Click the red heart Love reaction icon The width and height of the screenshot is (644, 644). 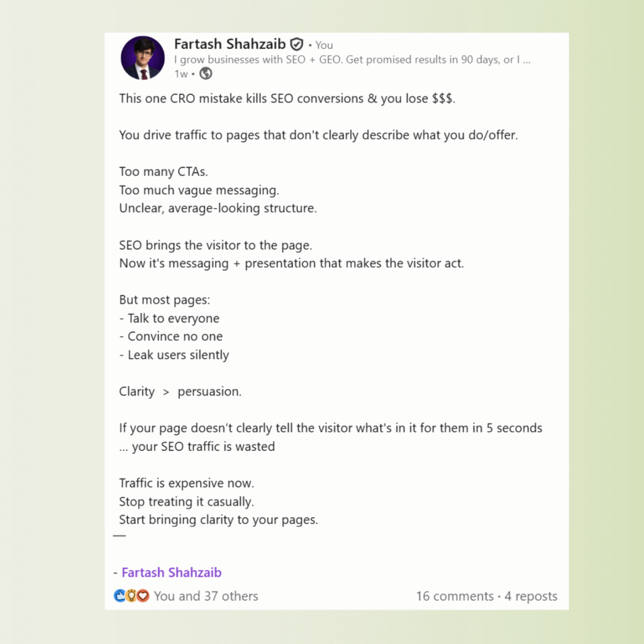point(143,596)
